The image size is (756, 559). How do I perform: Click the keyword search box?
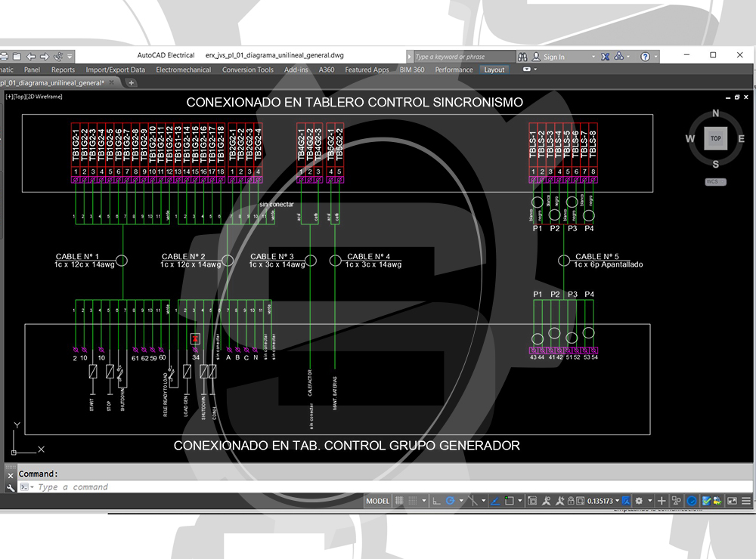coord(461,57)
